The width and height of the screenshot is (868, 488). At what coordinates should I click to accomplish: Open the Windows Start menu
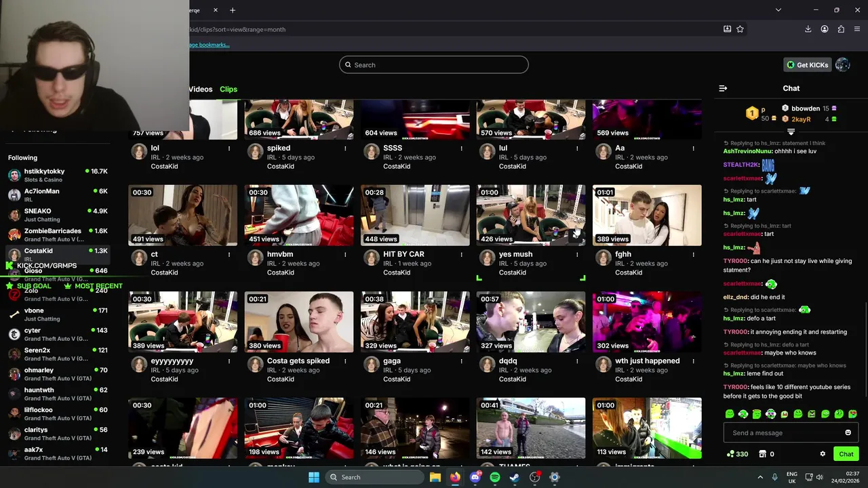click(x=314, y=477)
